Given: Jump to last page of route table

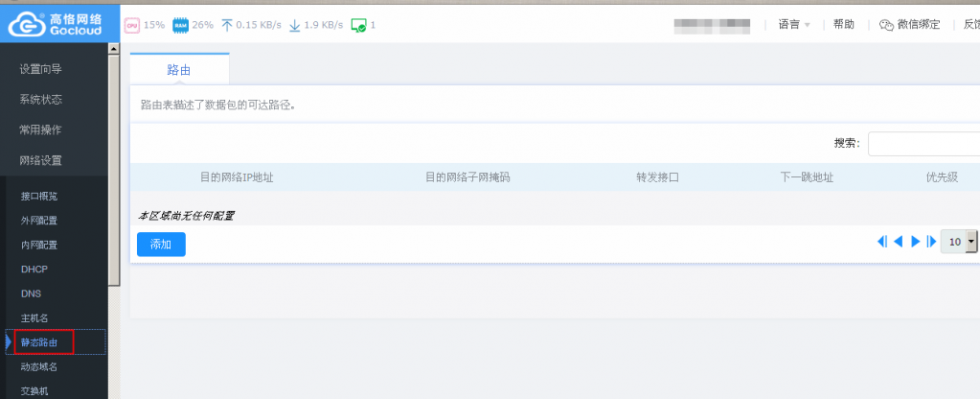Looking at the screenshot, I should tap(931, 242).
